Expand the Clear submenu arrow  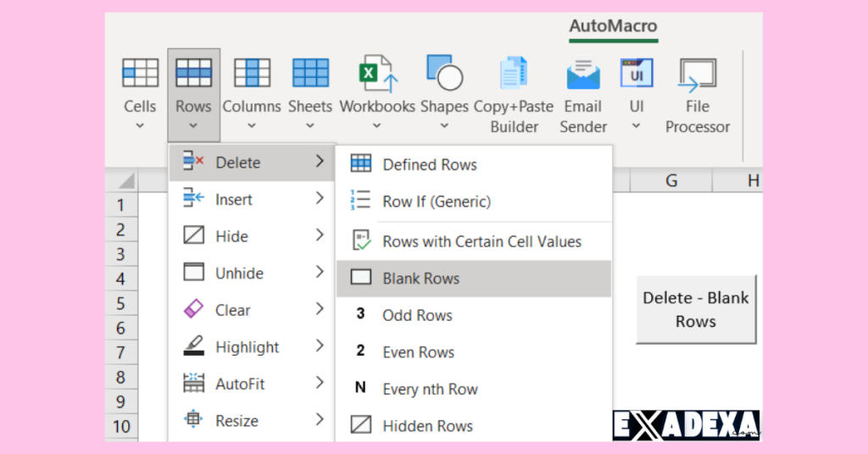click(x=320, y=308)
